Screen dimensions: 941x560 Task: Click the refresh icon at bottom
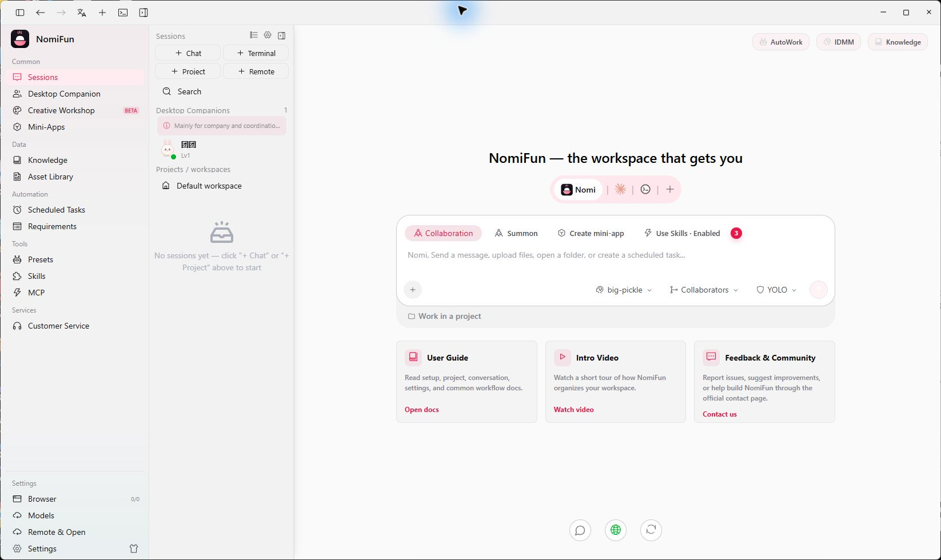651,530
